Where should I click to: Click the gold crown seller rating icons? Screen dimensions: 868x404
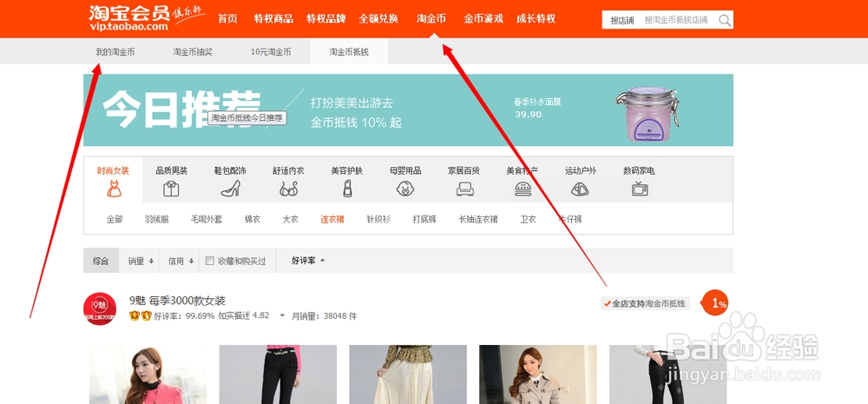pyautogui.click(x=140, y=316)
